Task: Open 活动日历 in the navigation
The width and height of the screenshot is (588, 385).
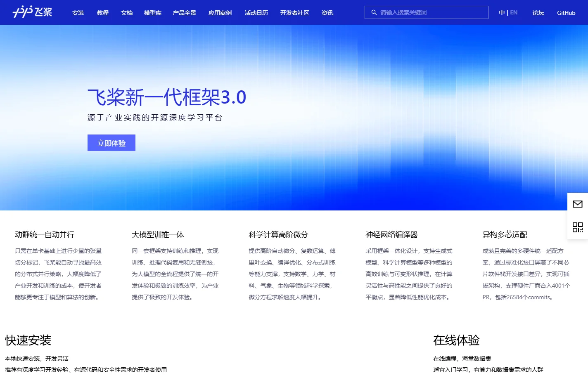Action: (x=256, y=13)
